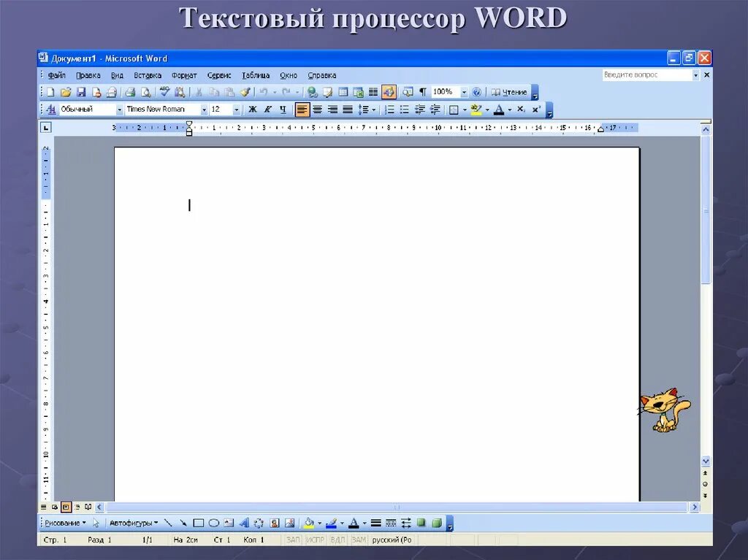Open the Правка menu
Viewport: 748px width, 560px height.
pyautogui.click(x=88, y=75)
